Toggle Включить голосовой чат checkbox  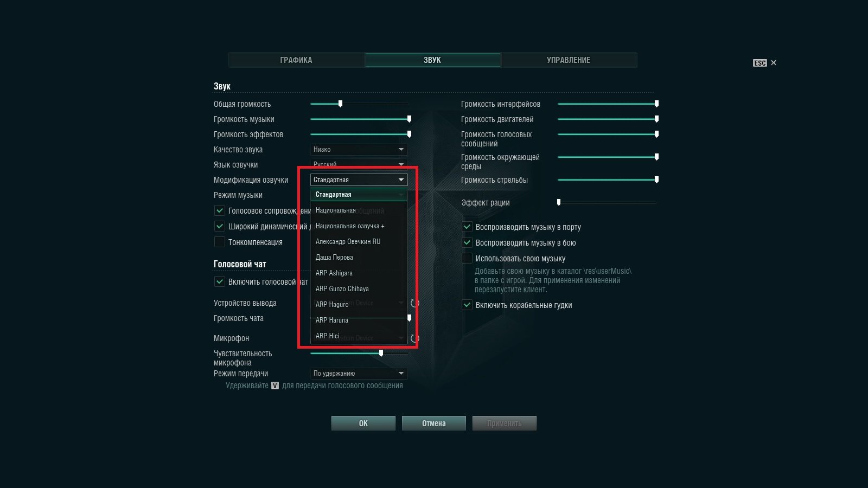click(x=220, y=281)
